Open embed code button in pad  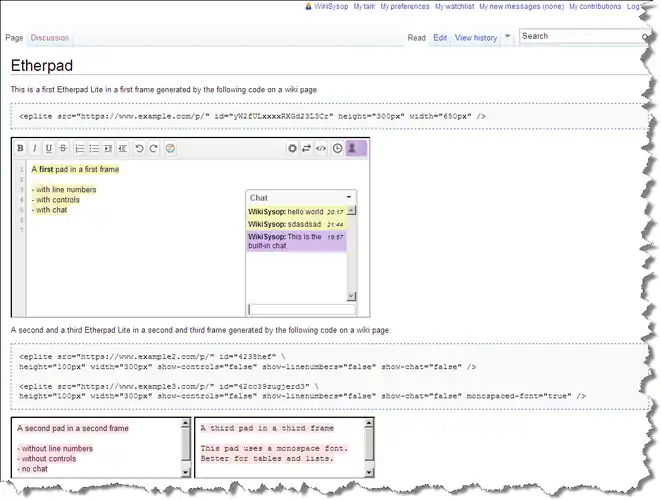pos(321,148)
